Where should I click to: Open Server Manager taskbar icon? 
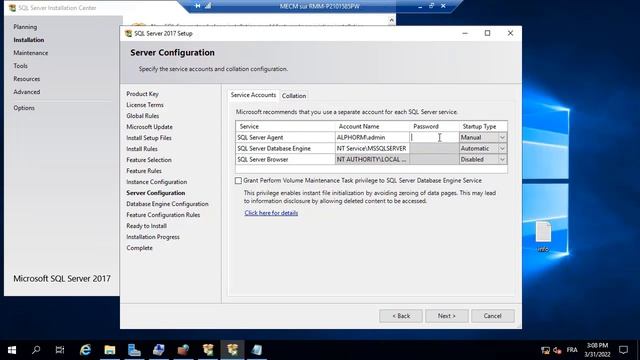[x=134, y=350]
